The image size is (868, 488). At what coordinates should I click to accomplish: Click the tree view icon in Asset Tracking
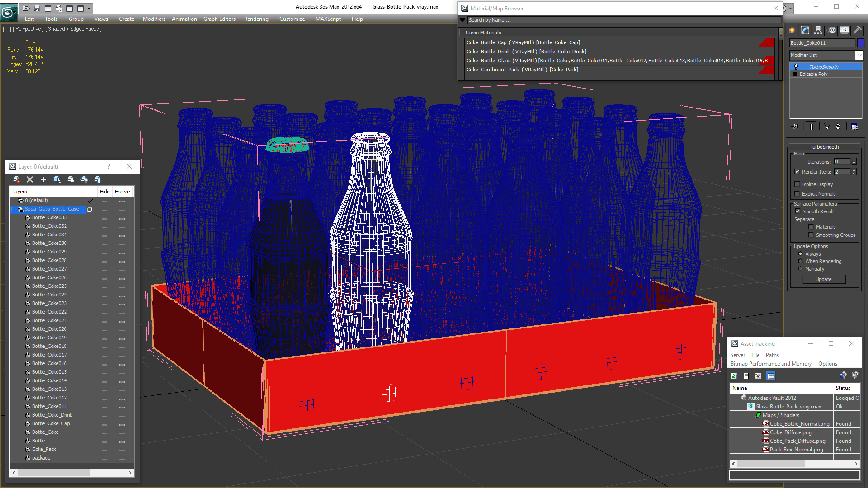click(x=758, y=376)
